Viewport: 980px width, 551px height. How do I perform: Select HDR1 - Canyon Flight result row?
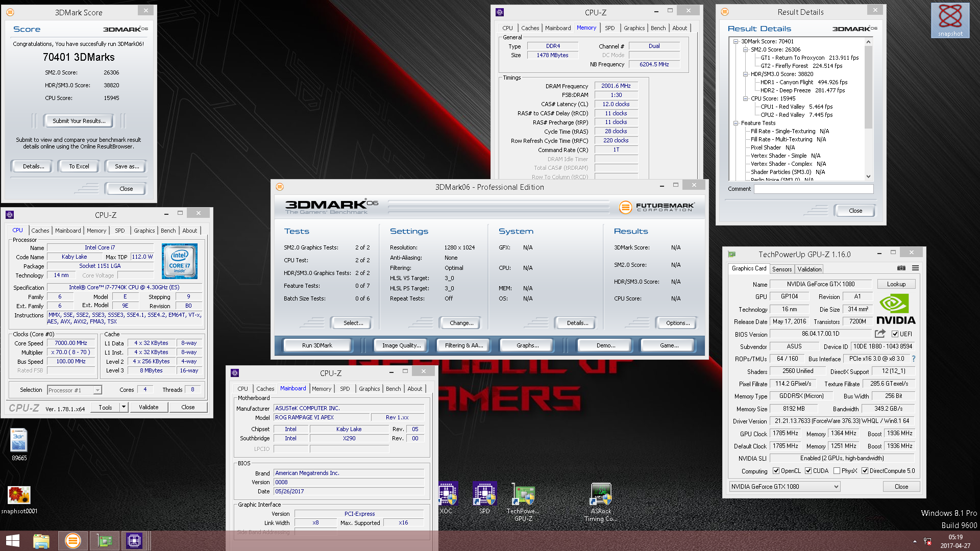tap(804, 82)
